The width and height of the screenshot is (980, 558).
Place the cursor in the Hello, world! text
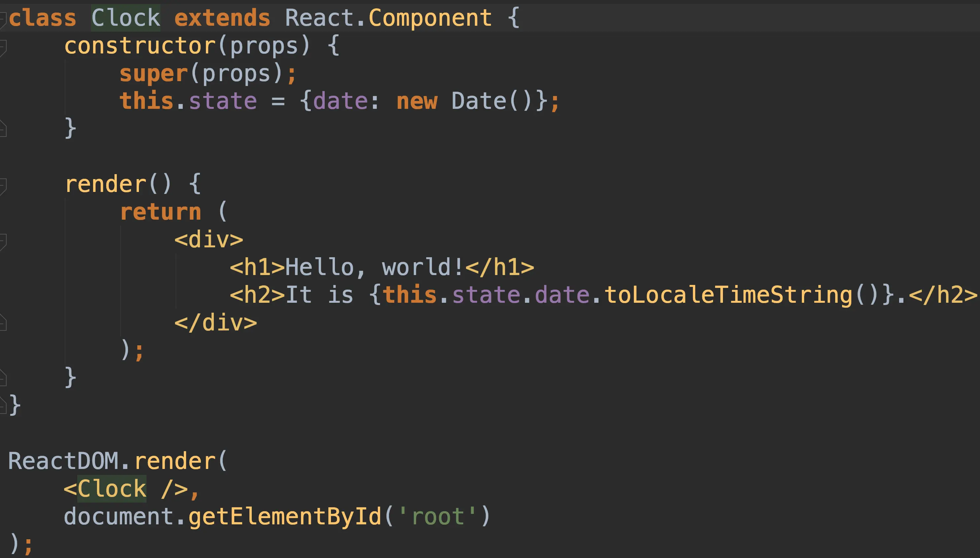click(x=374, y=267)
